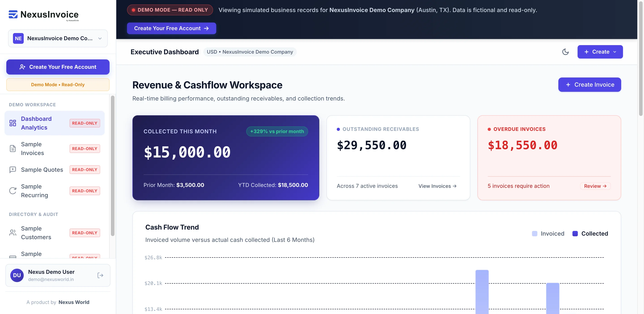
Task: Click the sidebar navigation scrollbar
Action: pos(112,166)
